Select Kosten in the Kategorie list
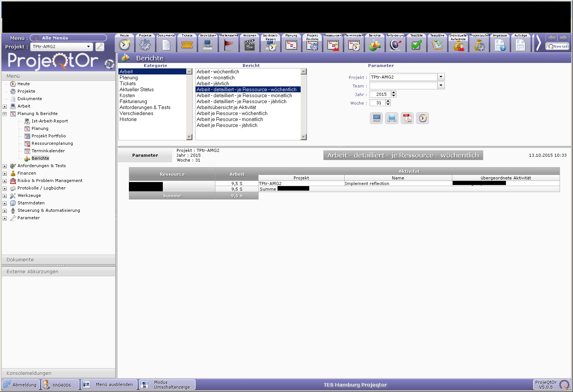 coord(127,96)
